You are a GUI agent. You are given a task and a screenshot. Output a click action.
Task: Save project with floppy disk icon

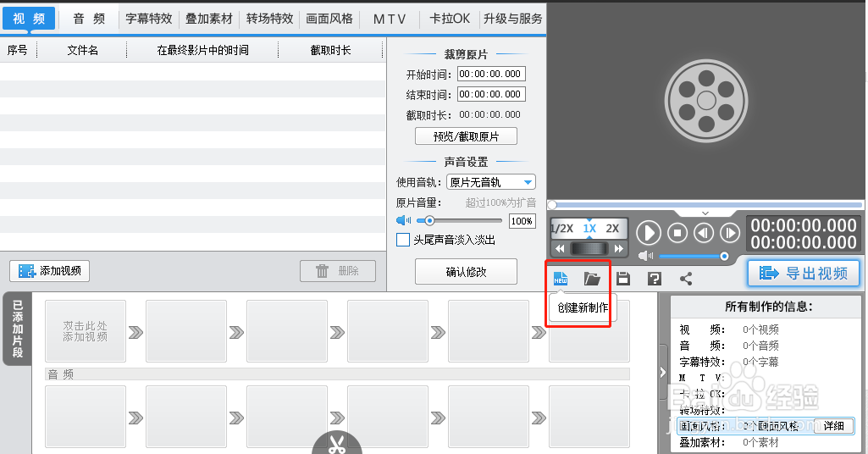[x=623, y=279]
